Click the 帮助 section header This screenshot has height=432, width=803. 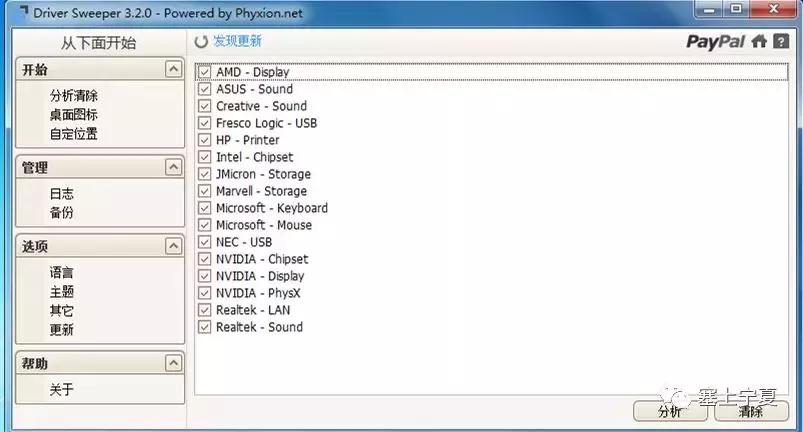point(100,363)
